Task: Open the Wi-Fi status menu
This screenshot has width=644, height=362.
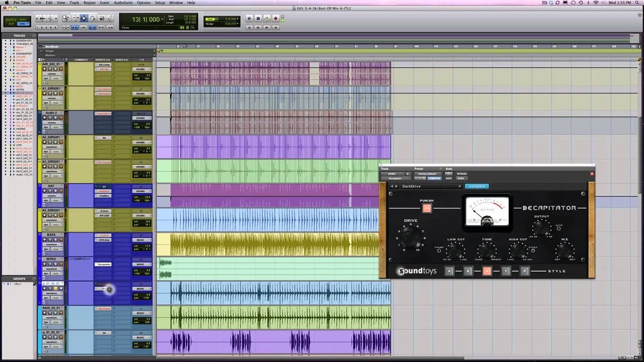Action: click(x=596, y=3)
